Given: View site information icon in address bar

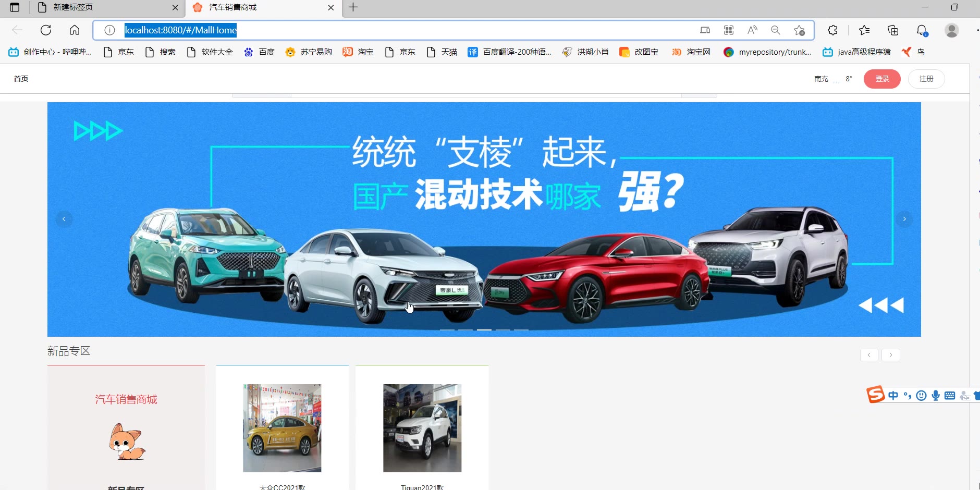Looking at the screenshot, I should (x=109, y=30).
